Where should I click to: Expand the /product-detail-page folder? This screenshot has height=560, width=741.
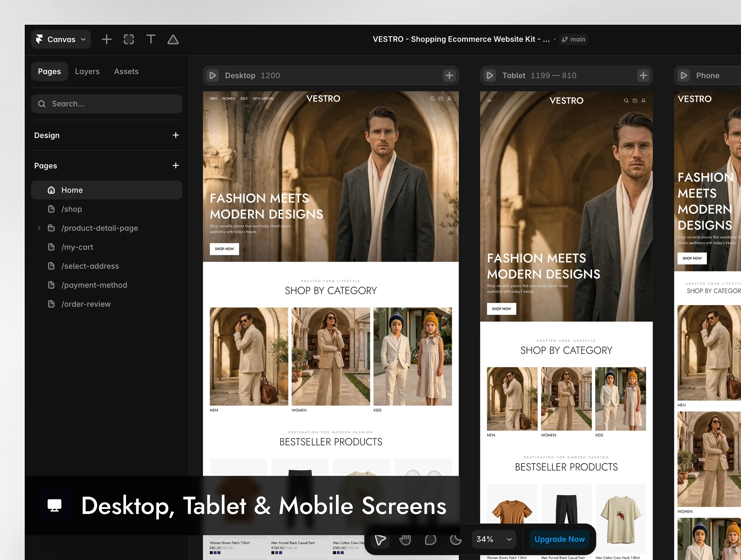[39, 228]
